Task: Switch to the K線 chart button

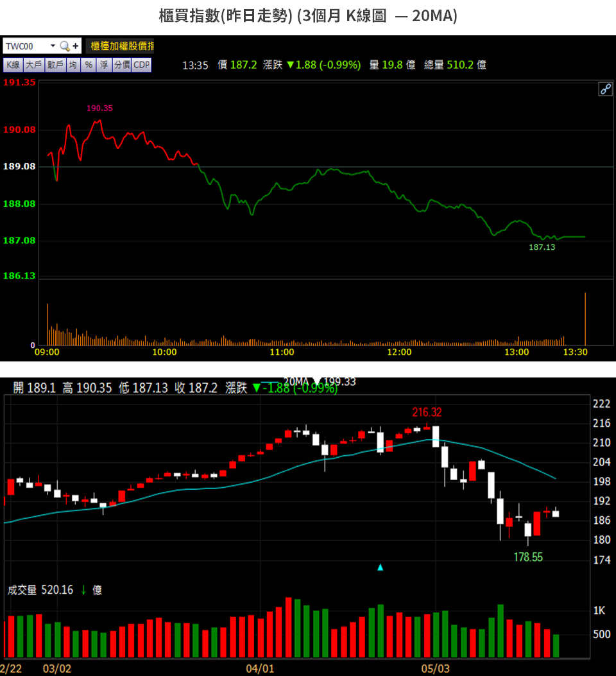Action: [13, 65]
